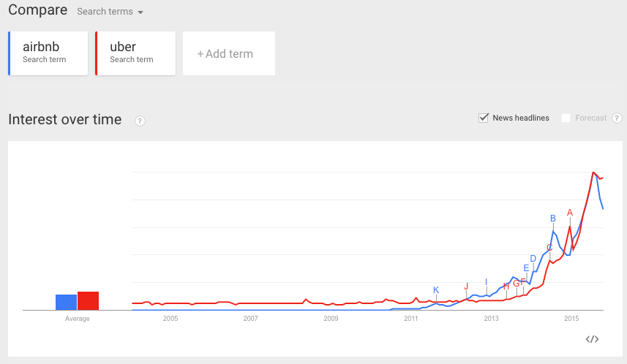Open headline marker H on chart
Image resolution: width=627 pixels, height=364 pixels.
506,287
